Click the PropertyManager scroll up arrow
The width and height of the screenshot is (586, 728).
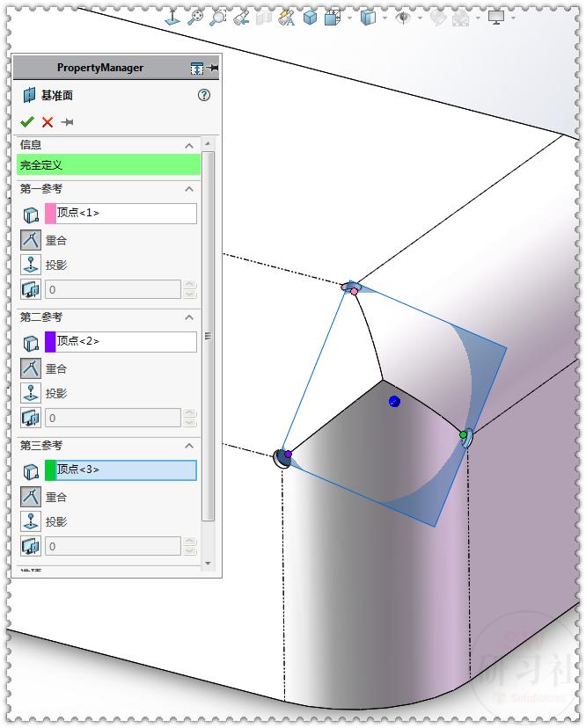[x=208, y=144]
